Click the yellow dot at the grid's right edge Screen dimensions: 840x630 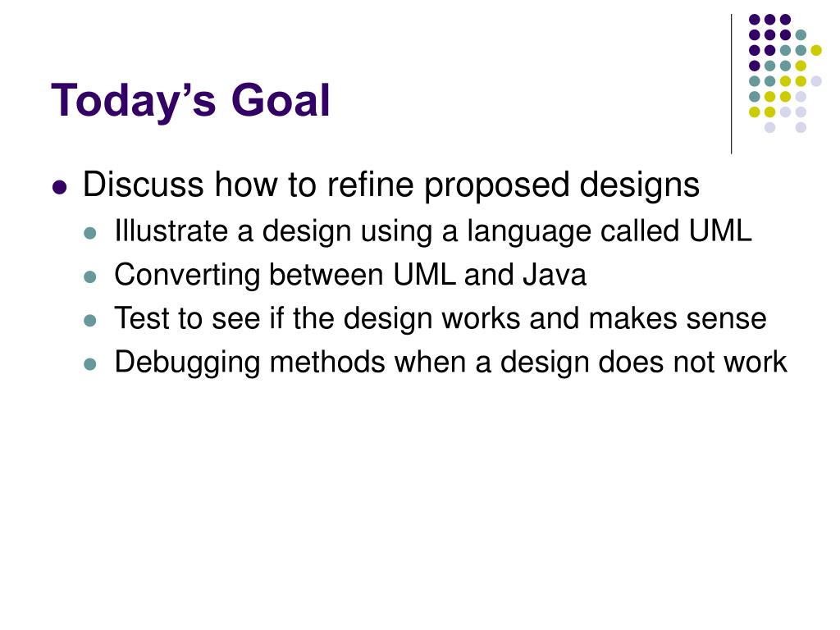(816, 50)
